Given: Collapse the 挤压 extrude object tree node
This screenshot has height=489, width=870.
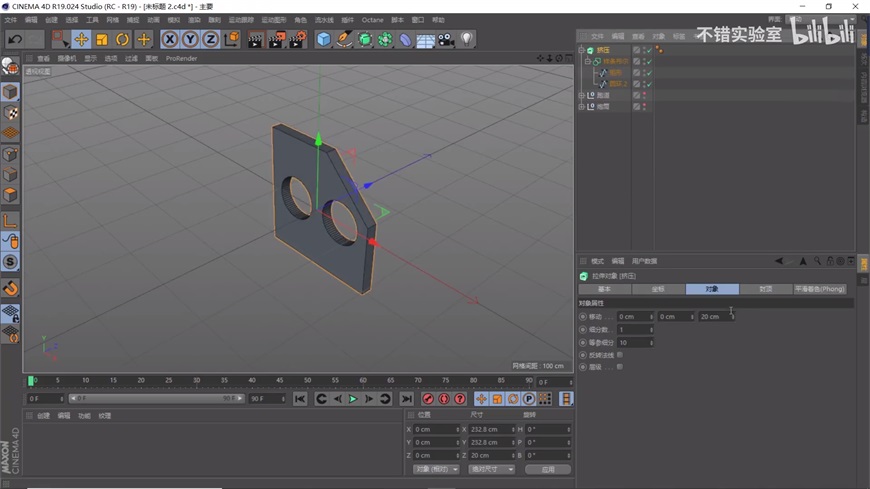Looking at the screenshot, I should point(582,50).
